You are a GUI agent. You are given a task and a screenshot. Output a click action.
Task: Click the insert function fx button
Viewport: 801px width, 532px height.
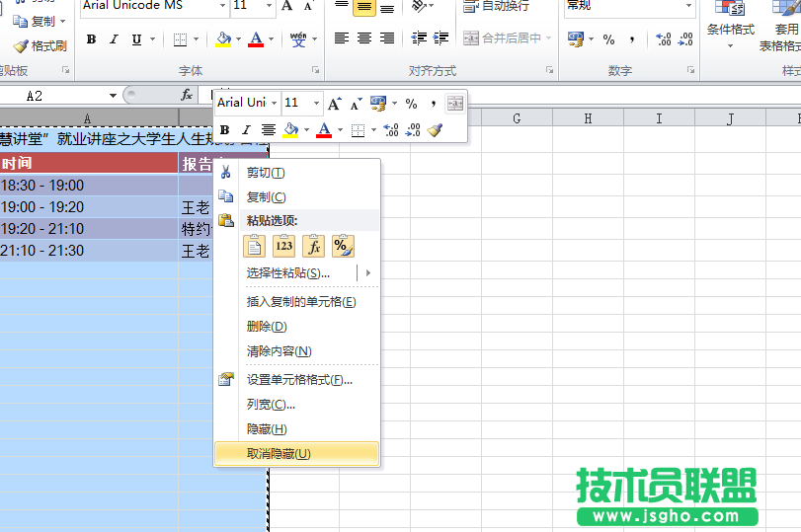[x=187, y=95]
